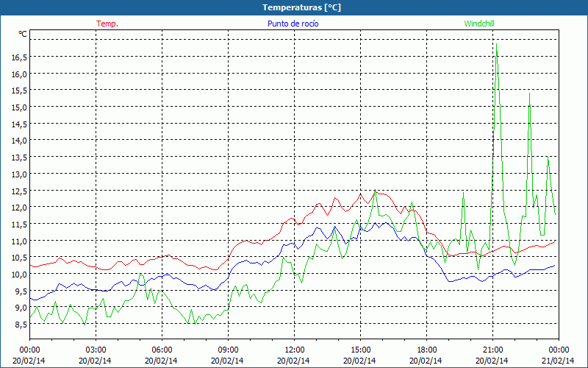The height and width of the screenshot is (368, 588).
Task: Click the 03:00 time label
Action: [96, 350]
